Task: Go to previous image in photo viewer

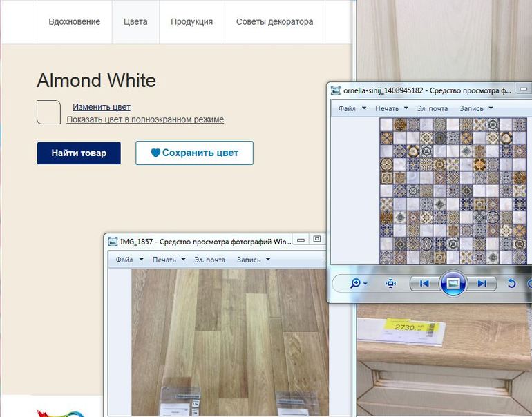Action: click(x=424, y=283)
